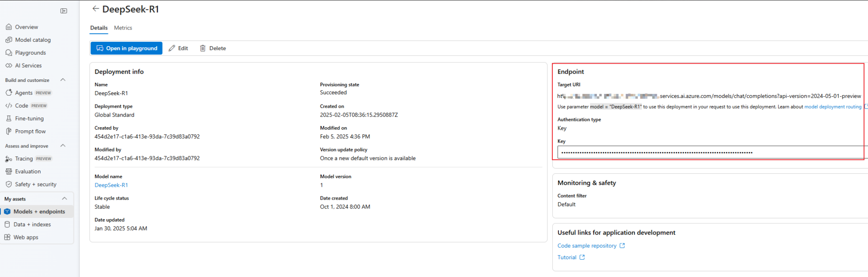Click 'Stable' life cycle status value
The image size is (868, 277).
tap(102, 207)
